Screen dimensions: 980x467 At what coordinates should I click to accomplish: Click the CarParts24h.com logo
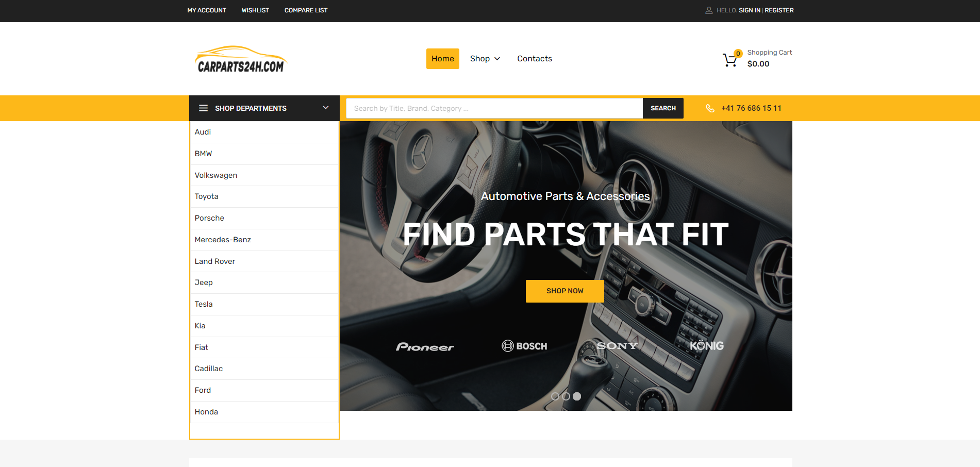pyautogui.click(x=241, y=59)
